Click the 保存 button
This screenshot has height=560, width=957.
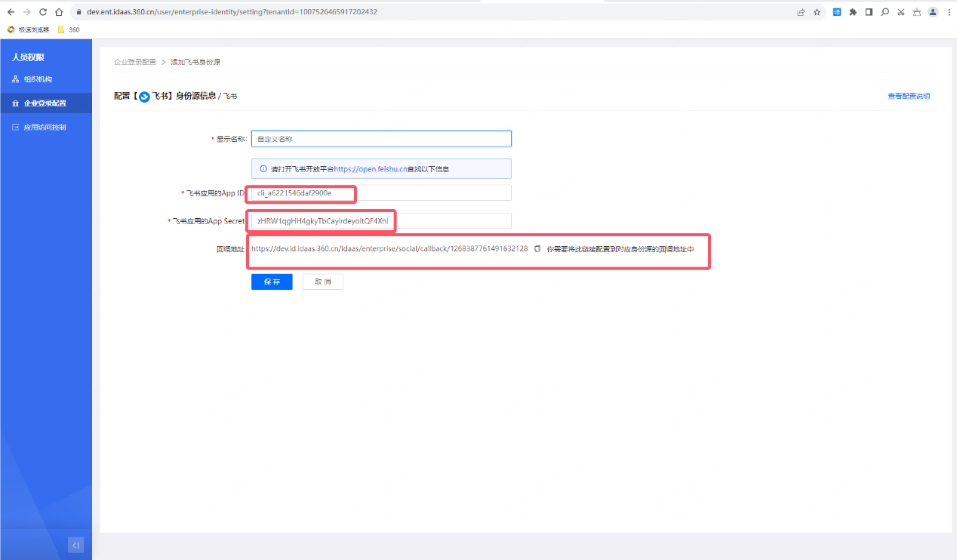(x=272, y=282)
